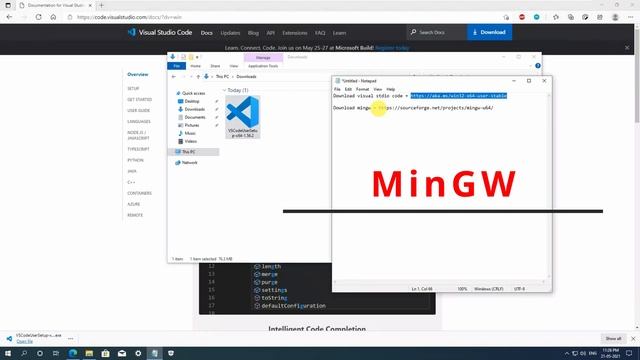Open the browser favorites star icon
The height and width of the screenshot is (360, 640).
(556, 17)
